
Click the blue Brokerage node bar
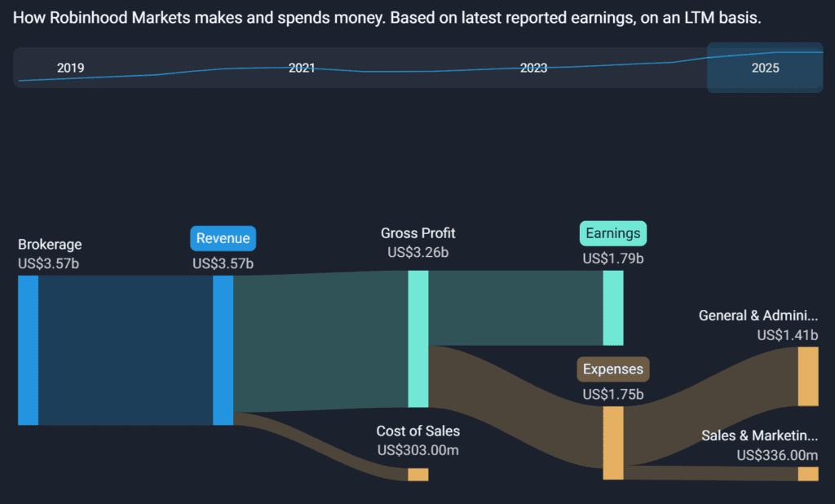pyautogui.click(x=28, y=350)
